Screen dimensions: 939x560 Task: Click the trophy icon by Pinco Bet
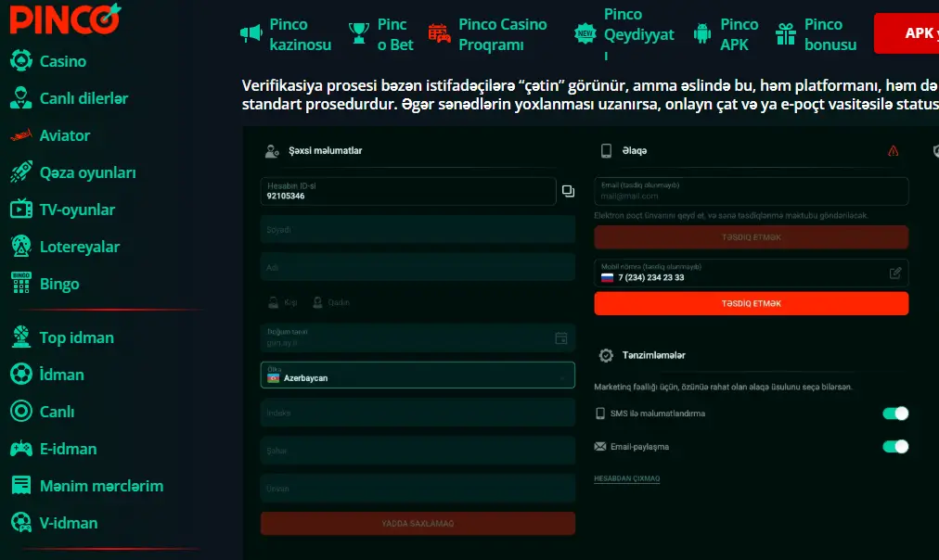click(x=359, y=33)
